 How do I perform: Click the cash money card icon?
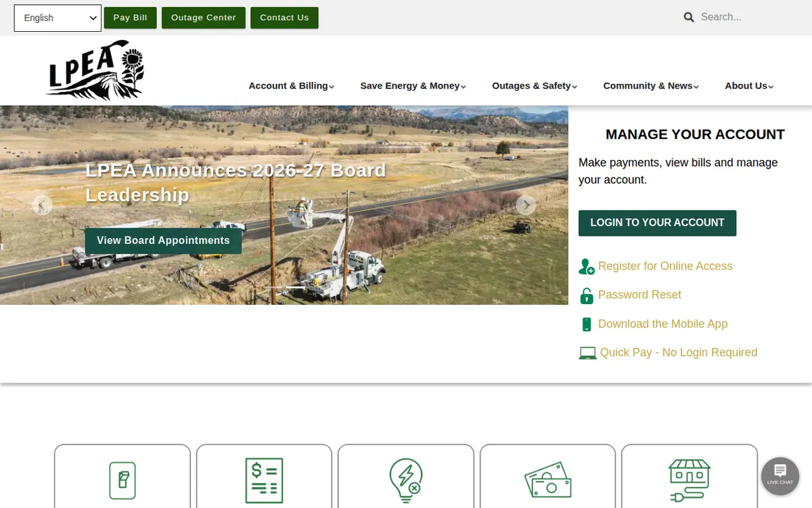[x=548, y=480]
